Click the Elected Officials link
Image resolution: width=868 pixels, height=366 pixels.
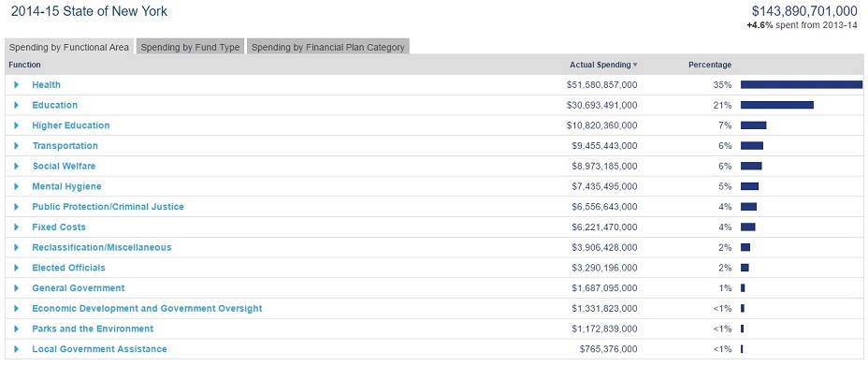(x=68, y=268)
